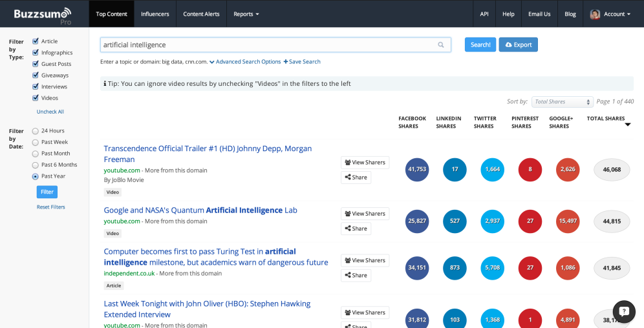Viewport: 644px width, 328px height.
Task: Click the Pinterest shares circle showing 8
Action: 530,170
